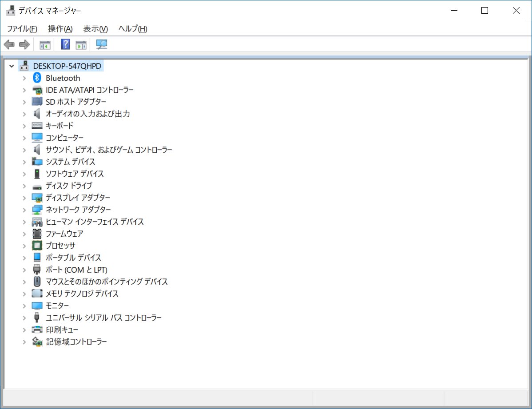Screen dimensions: 532x409
Task: Click the ネットワーク アダプター icon
Action: (37, 210)
